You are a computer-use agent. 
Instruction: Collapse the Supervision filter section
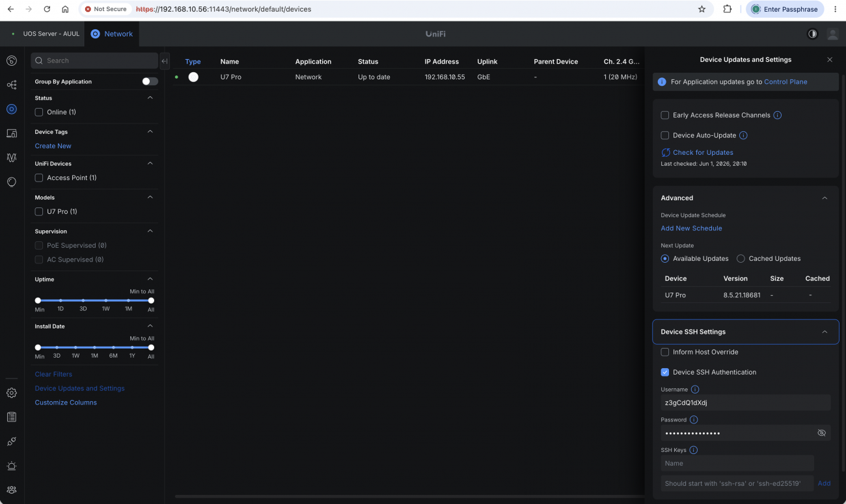pyautogui.click(x=150, y=231)
